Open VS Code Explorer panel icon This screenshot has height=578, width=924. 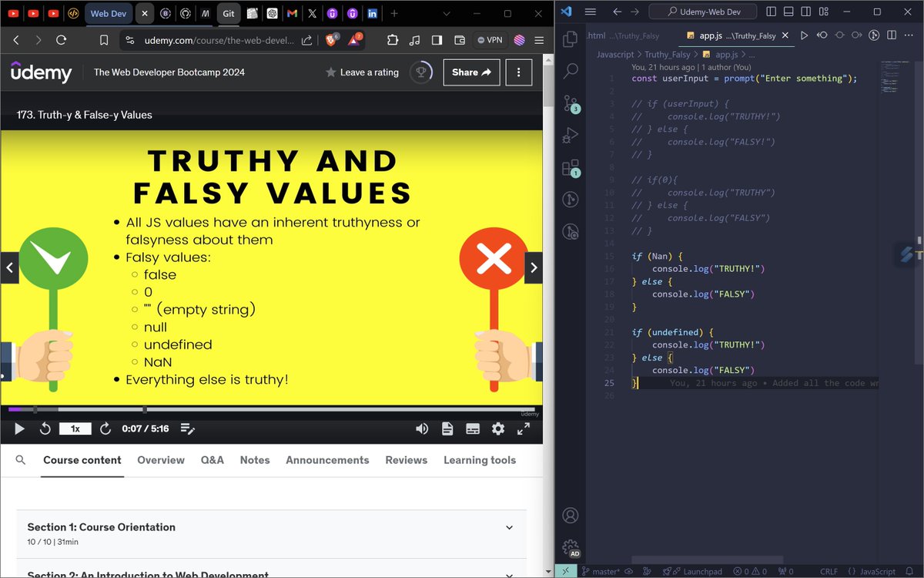(571, 39)
